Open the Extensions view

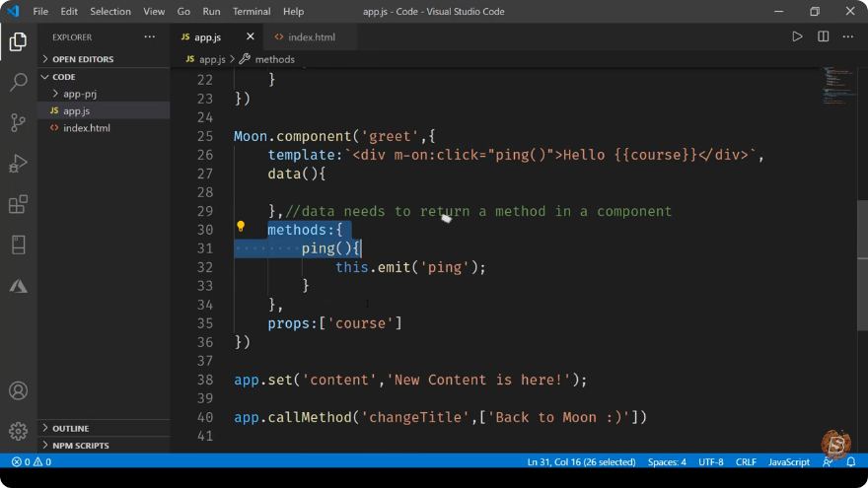(x=19, y=204)
